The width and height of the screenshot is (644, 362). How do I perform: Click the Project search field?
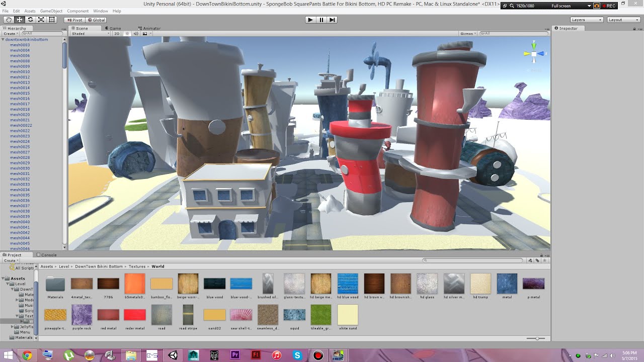point(474,260)
